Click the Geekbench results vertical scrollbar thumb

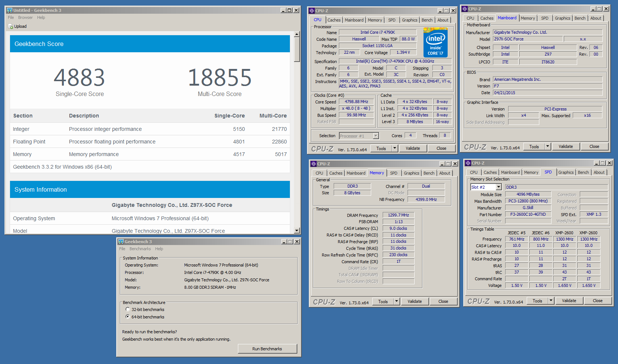(297, 49)
